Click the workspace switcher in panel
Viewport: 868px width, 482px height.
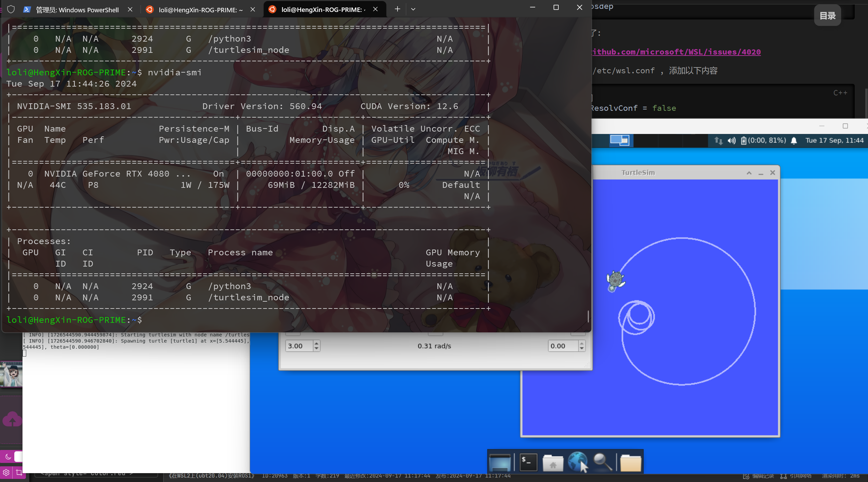click(x=620, y=140)
